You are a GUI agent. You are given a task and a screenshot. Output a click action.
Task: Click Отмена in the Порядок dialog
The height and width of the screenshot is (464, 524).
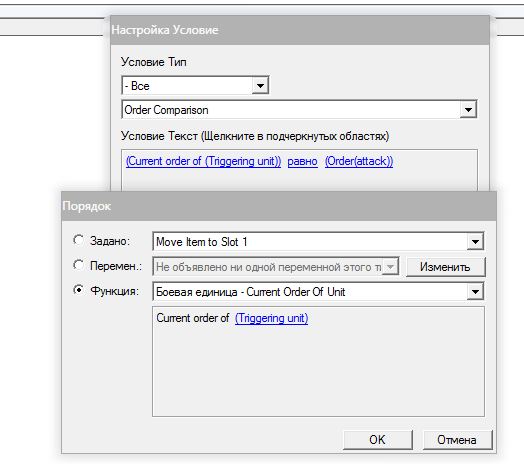click(457, 440)
